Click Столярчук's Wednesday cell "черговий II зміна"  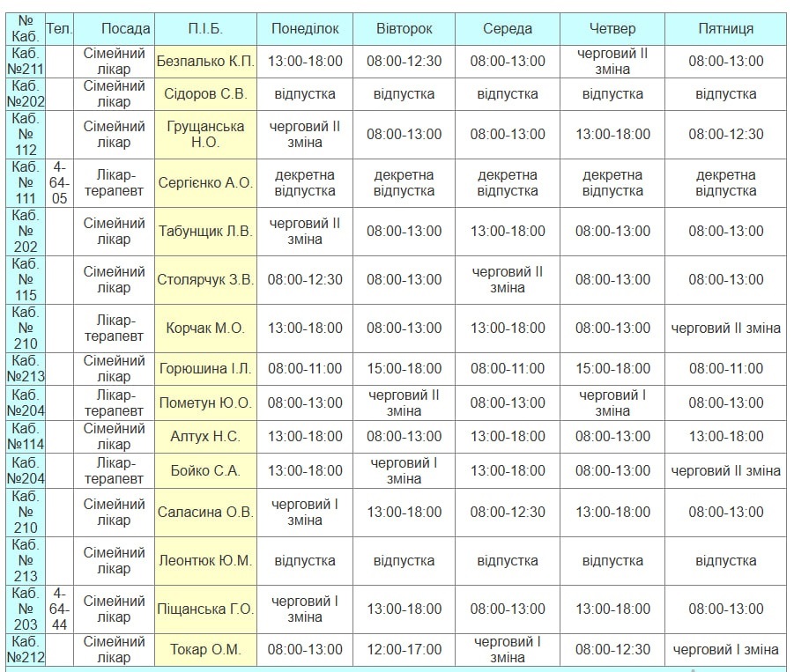click(x=508, y=280)
